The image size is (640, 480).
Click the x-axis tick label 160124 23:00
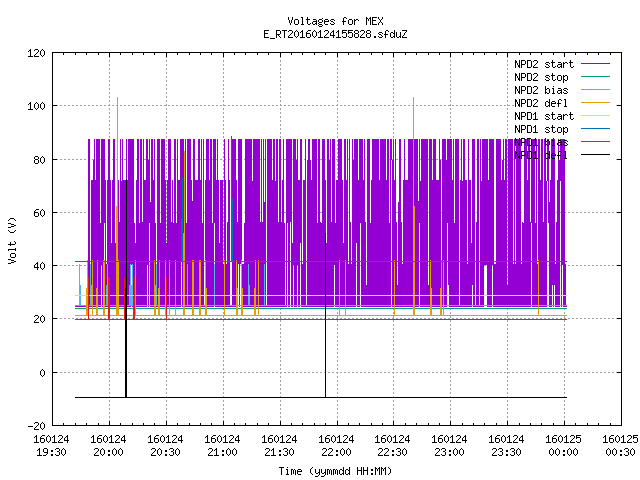pyautogui.click(x=449, y=446)
